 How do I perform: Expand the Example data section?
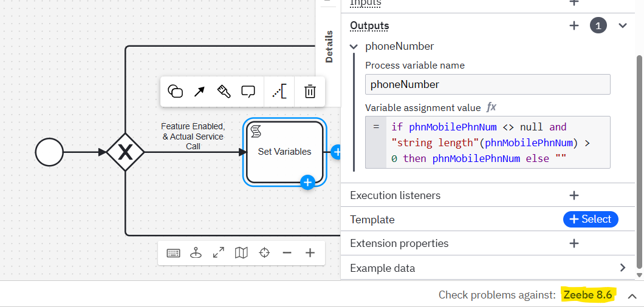click(622, 268)
